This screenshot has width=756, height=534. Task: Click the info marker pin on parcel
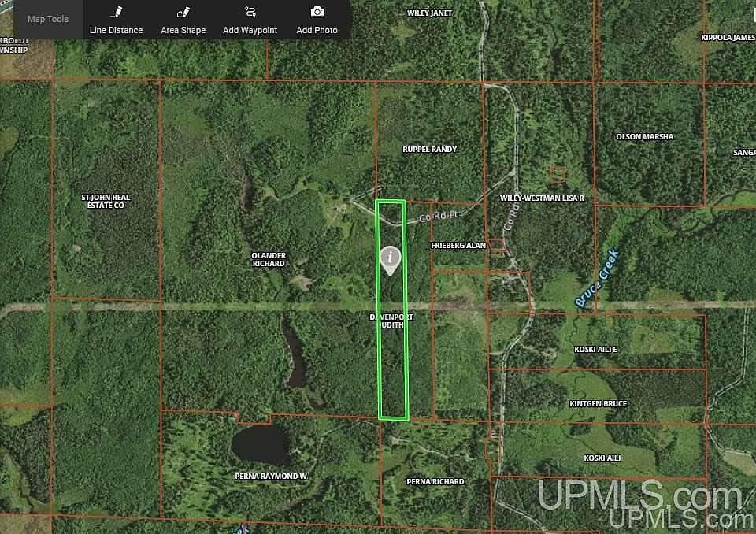[390, 261]
